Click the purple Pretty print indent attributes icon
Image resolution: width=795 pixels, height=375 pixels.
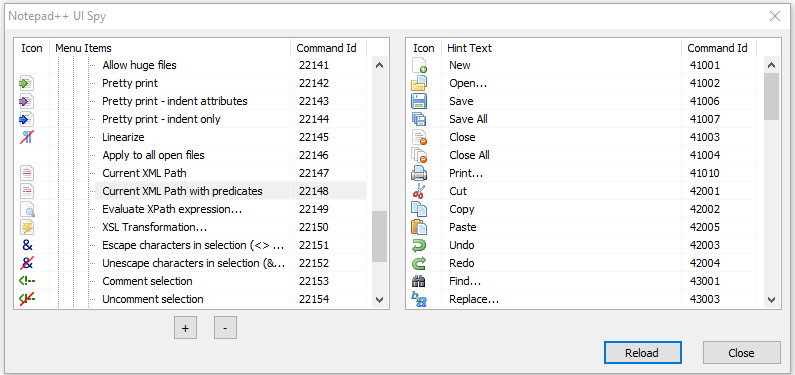pyautogui.click(x=26, y=101)
